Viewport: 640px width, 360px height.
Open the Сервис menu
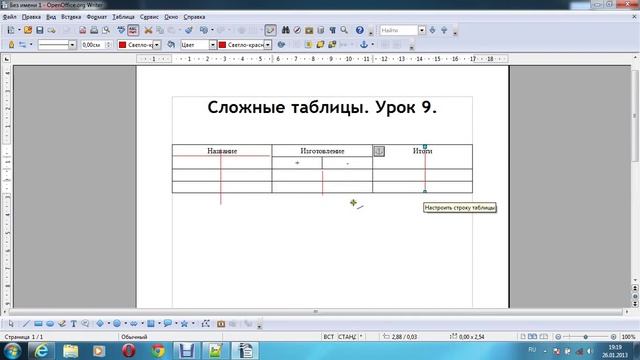[x=149, y=17]
